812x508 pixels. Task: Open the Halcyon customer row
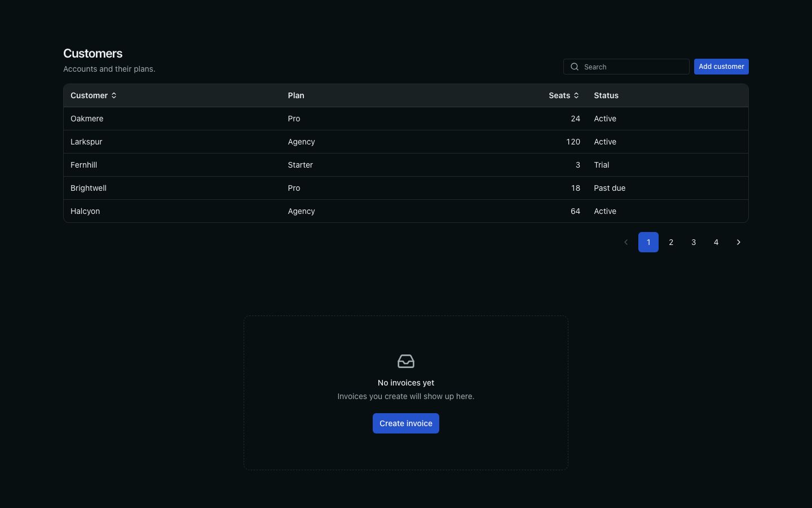(x=406, y=211)
